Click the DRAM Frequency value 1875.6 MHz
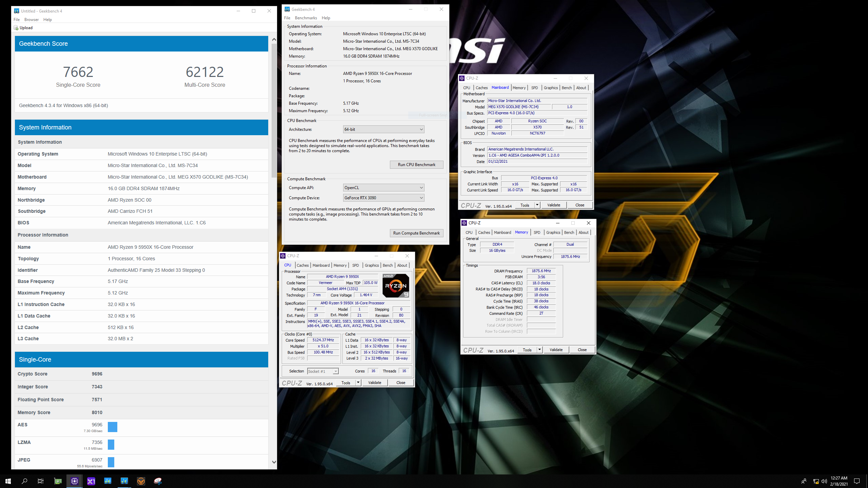This screenshot has height=488, width=868. click(541, 271)
